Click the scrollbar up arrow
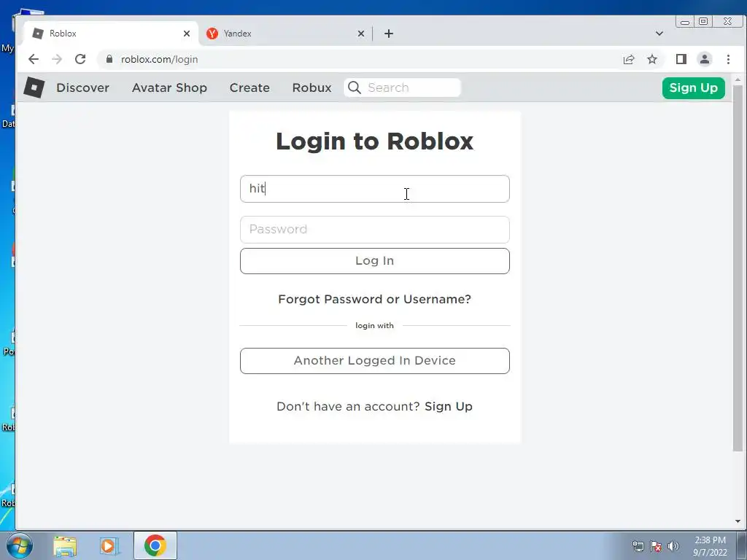 tap(738, 79)
